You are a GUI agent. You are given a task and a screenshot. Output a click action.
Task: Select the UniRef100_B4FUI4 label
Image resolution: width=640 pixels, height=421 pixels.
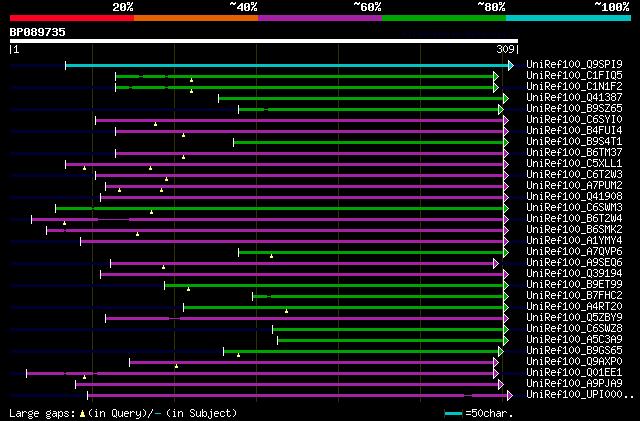coord(574,130)
